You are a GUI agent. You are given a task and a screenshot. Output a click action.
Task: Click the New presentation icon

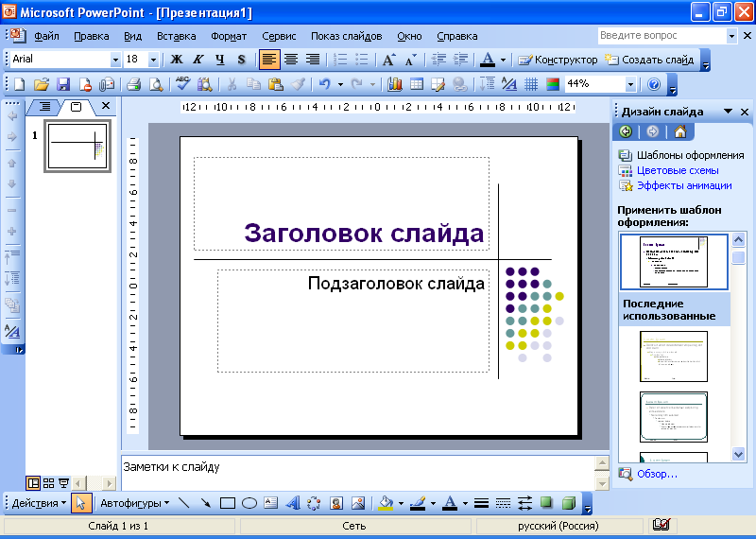tap(19, 85)
